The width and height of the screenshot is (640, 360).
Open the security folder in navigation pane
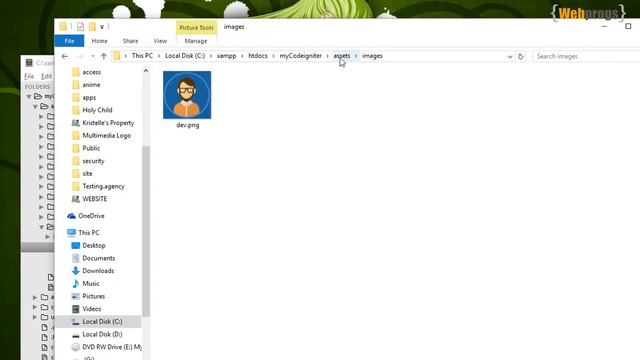point(93,161)
